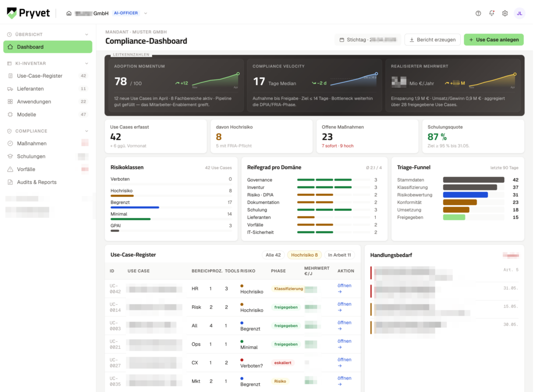Click öffnen link for UC-0035

coord(344,381)
